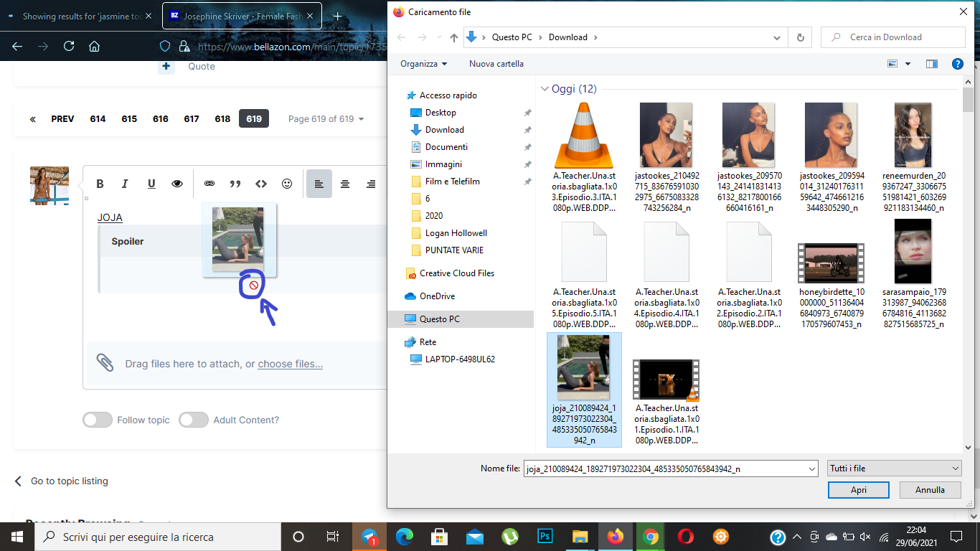Image resolution: width=980 pixels, height=551 pixels.
Task: Open Google Chrome from the taskbar
Action: coord(650,537)
